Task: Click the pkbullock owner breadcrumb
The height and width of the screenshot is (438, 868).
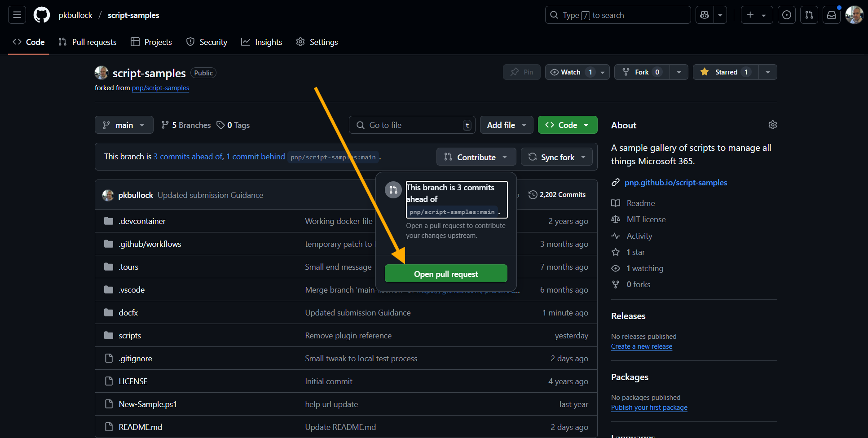Action: click(x=75, y=15)
